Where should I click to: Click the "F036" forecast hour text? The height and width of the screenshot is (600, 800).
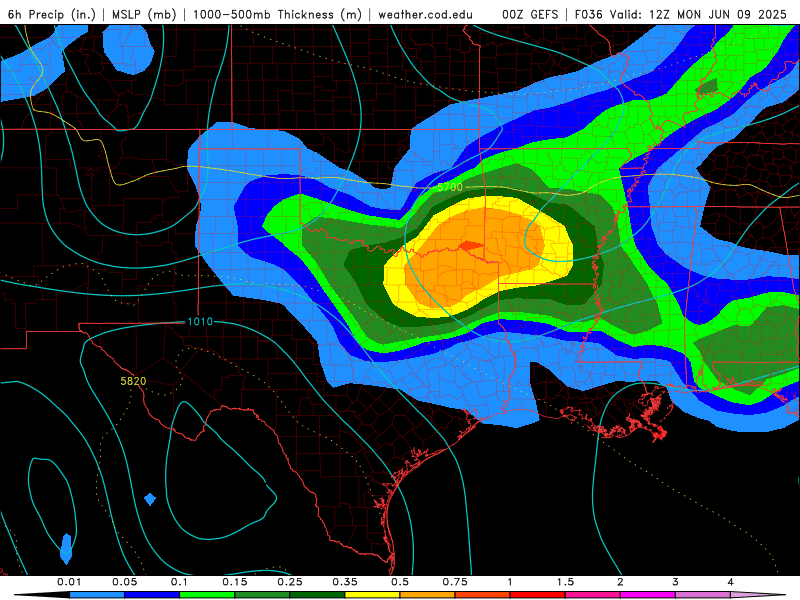point(589,14)
